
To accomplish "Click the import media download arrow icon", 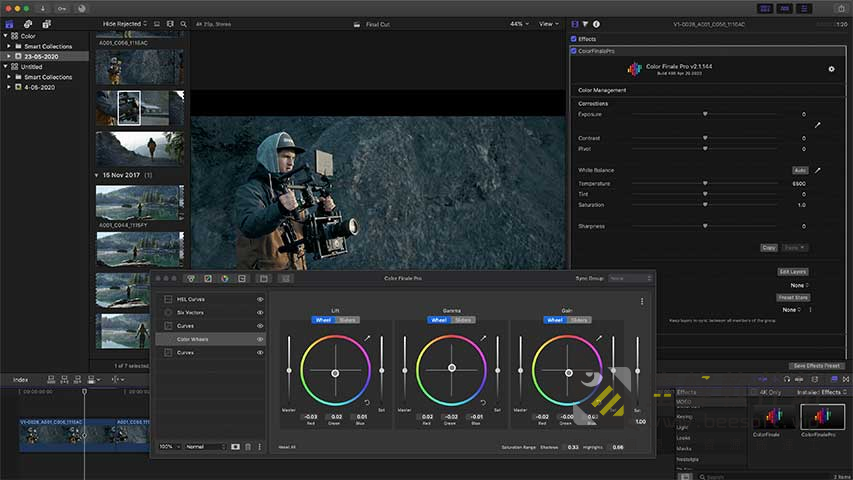I will point(42,9).
